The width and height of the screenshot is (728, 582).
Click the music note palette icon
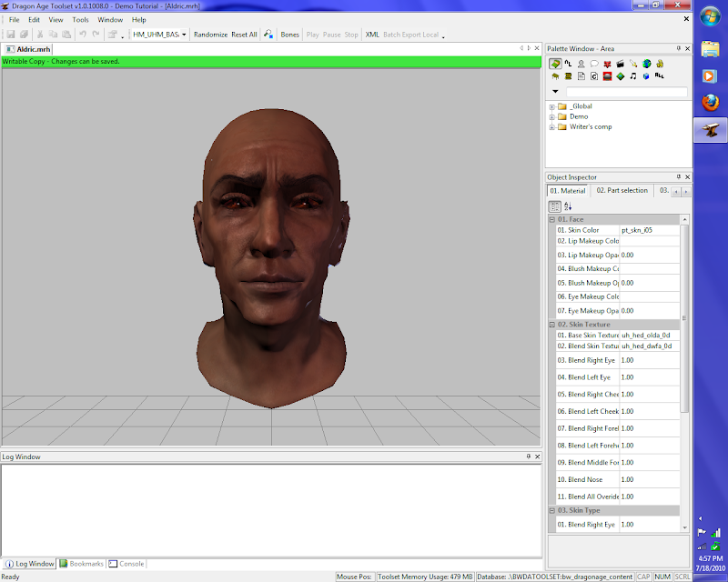pos(633,76)
